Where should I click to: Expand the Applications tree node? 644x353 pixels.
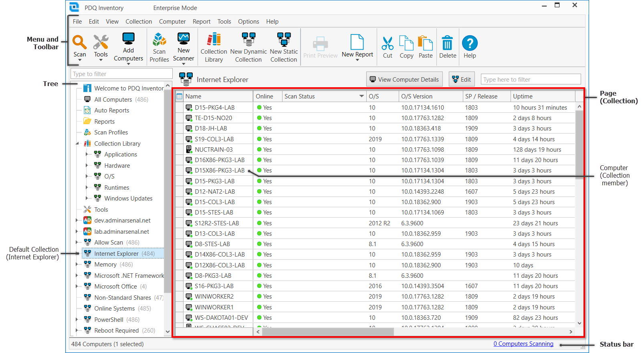[x=87, y=154]
